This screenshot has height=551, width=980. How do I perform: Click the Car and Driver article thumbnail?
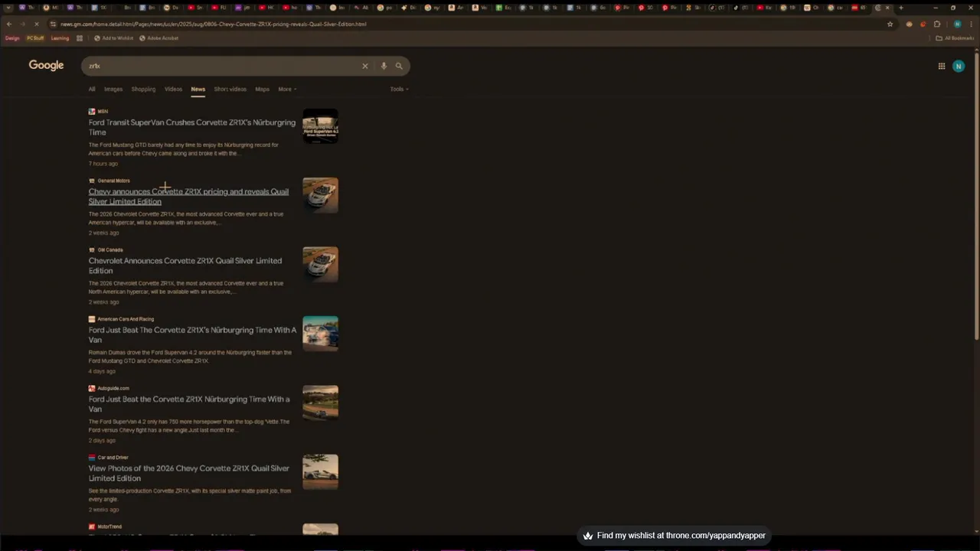tap(320, 472)
